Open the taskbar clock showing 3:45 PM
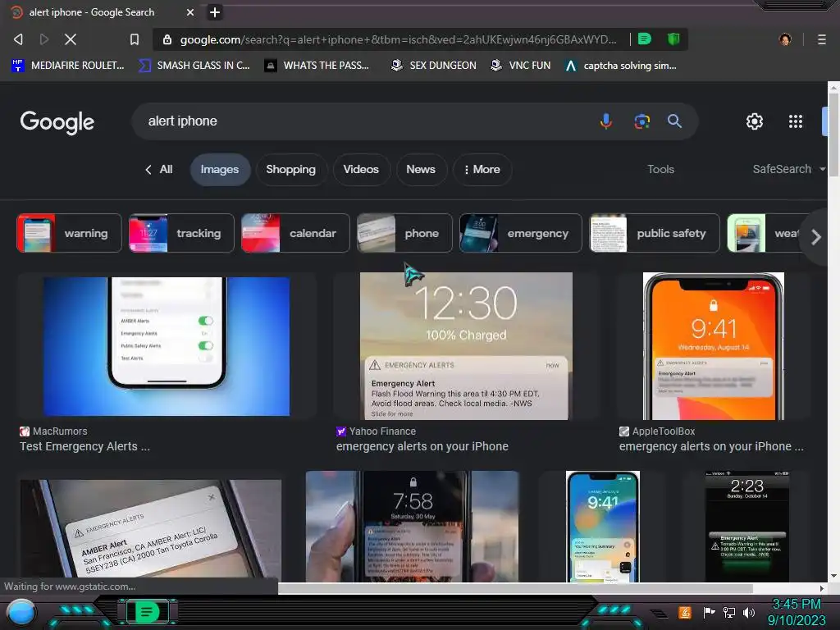 [x=796, y=612]
